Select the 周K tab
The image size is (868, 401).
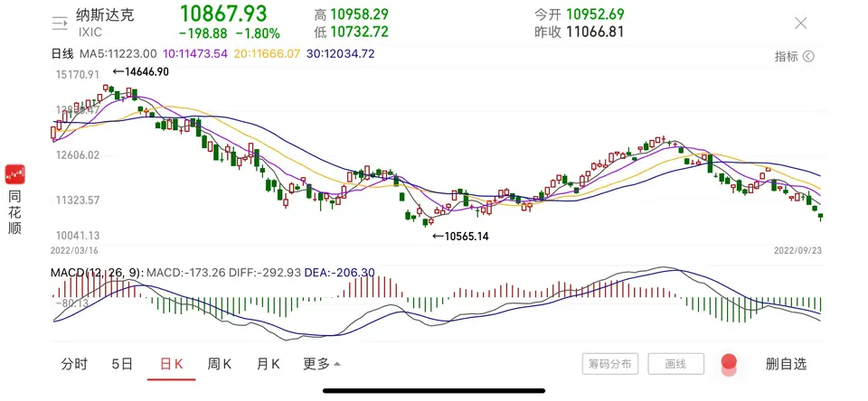point(219,364)
